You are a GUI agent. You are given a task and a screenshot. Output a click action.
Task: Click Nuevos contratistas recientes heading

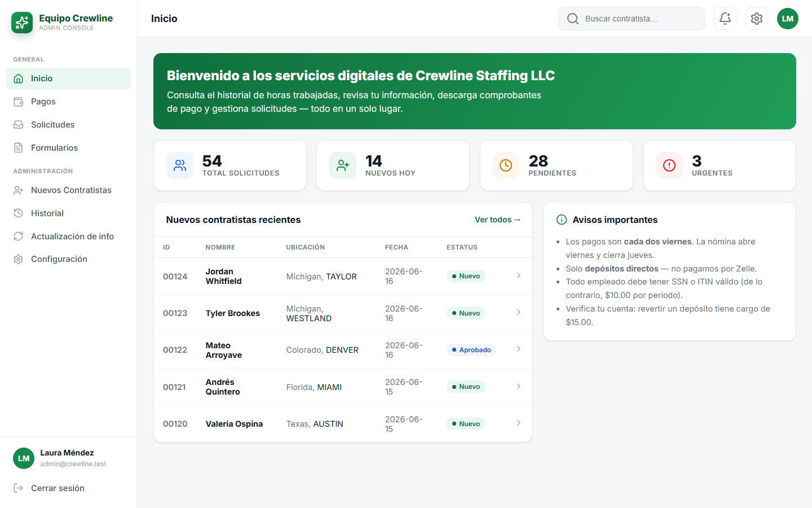pos(233,220)
